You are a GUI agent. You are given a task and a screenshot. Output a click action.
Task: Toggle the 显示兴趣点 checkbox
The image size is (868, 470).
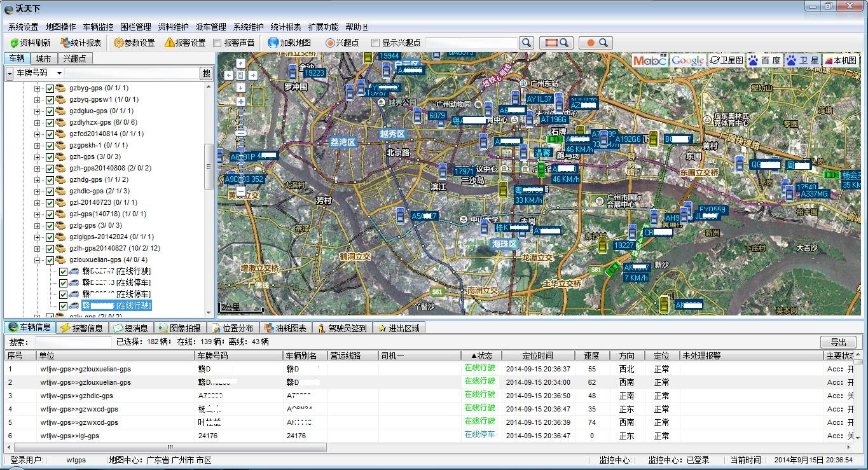click(375, 43)
